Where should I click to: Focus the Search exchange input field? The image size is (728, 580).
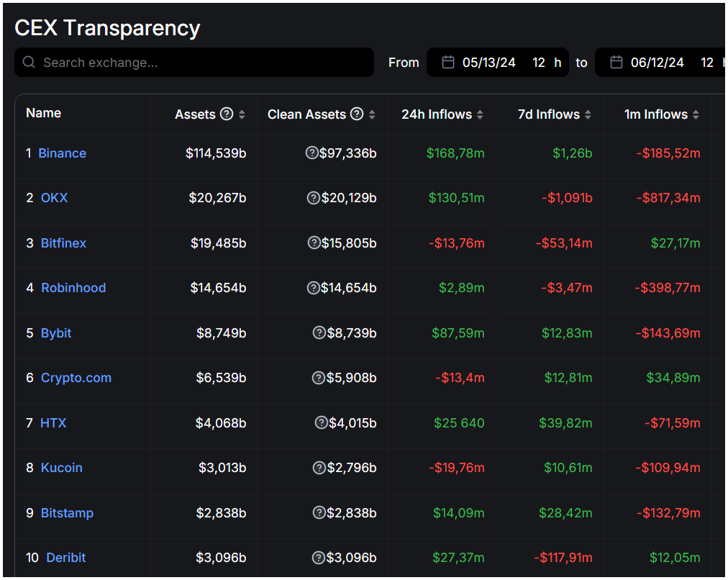[201, 63]
